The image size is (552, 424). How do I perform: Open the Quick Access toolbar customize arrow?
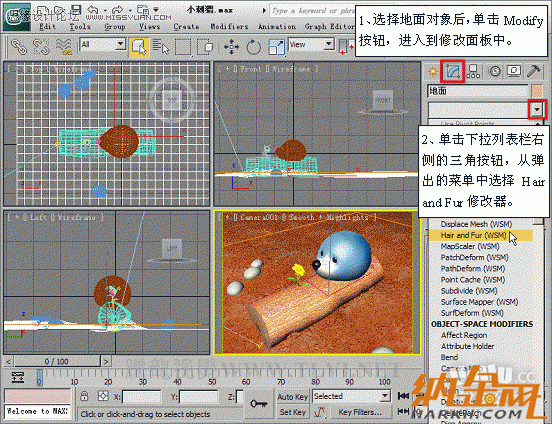(156, 10)
